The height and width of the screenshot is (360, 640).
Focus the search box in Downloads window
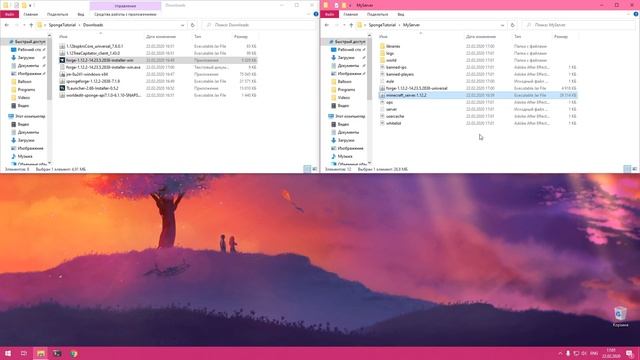pos(260,25)
